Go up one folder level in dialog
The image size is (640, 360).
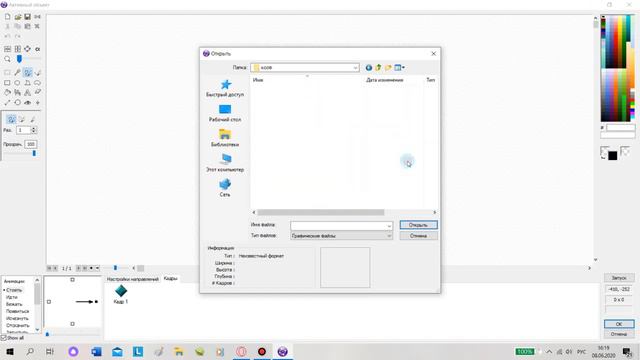pos(378,67)
